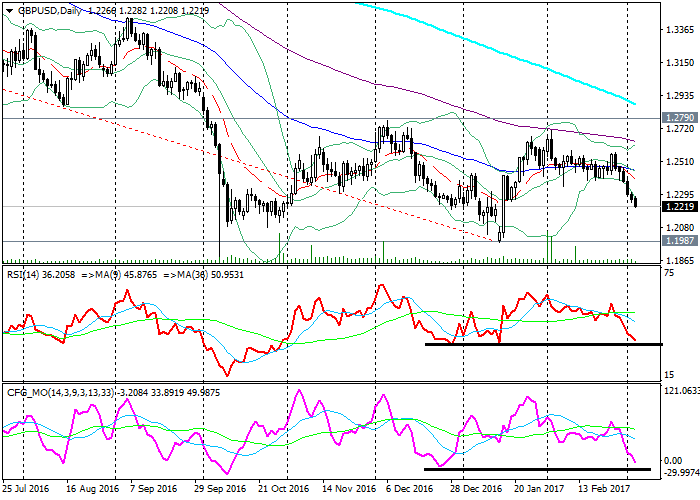Click the 1.2295 price axis value
Viewport: 700px width, 500px height.
pyautogui.click(x=680, y=195)
